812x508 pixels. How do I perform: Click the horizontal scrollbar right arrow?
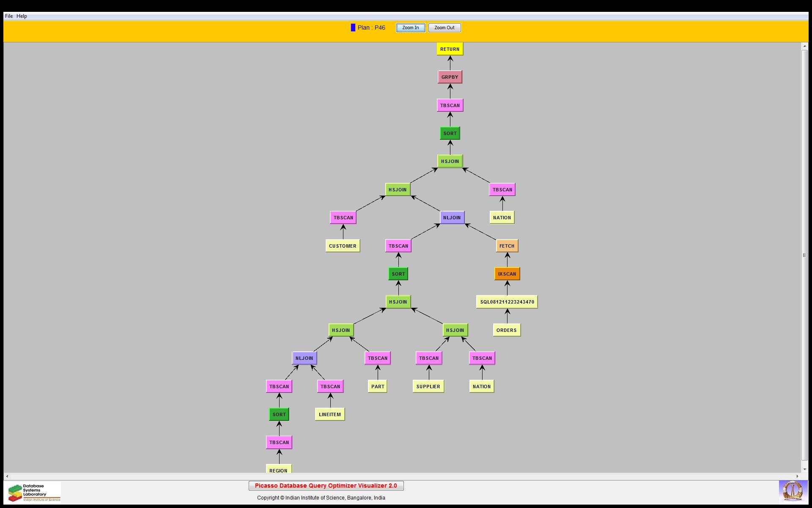[x=797, y=476]
